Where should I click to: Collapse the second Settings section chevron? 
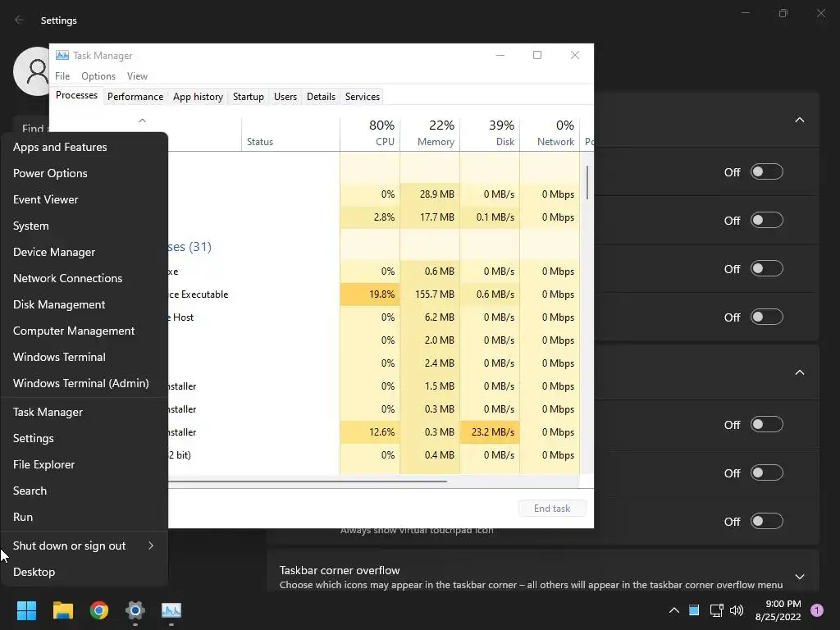(x=799, y=372)
